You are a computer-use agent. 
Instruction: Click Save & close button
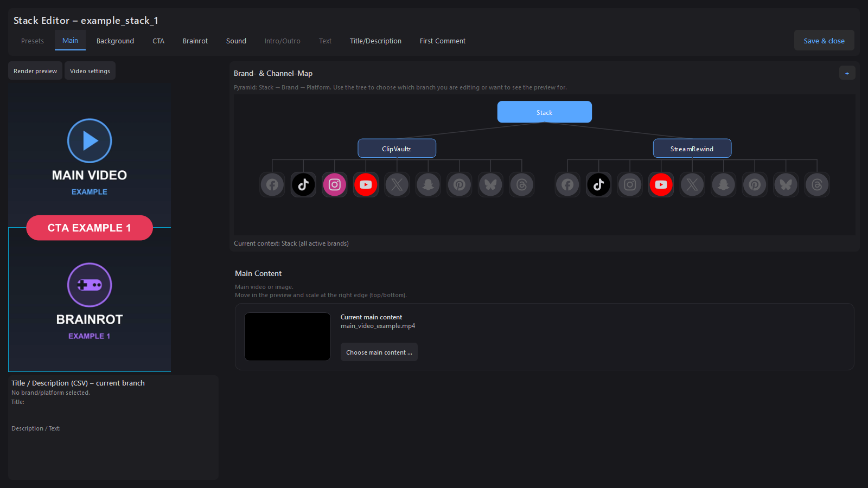[x=824, y=41]
